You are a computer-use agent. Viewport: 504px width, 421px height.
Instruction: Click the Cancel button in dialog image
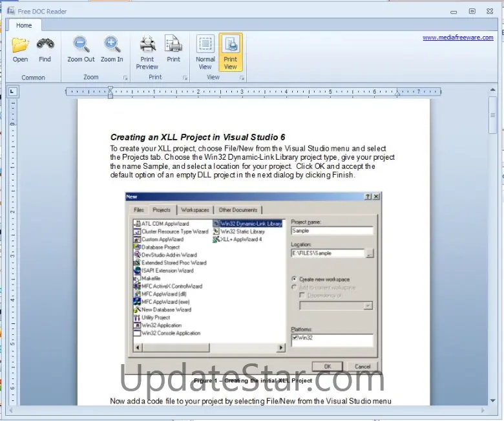362,366
